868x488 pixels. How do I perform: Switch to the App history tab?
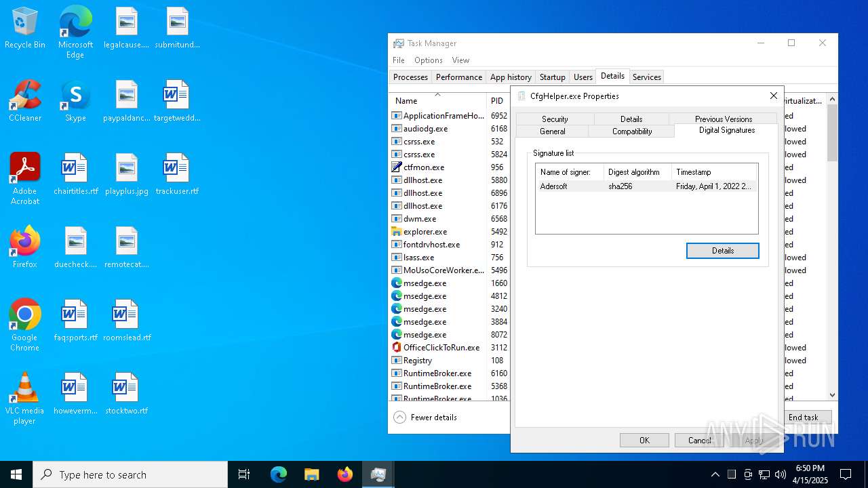pyautogui.click(x=511, y=77)
